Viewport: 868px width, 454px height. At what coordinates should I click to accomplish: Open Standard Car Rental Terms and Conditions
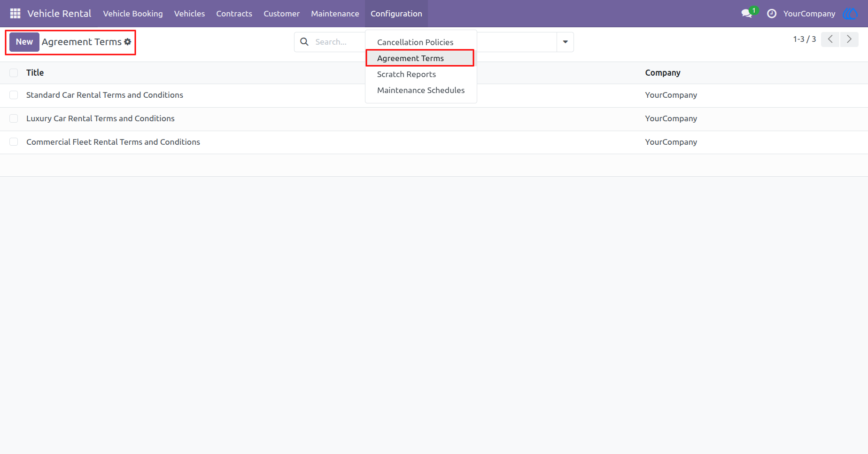(x=105, y=95)
